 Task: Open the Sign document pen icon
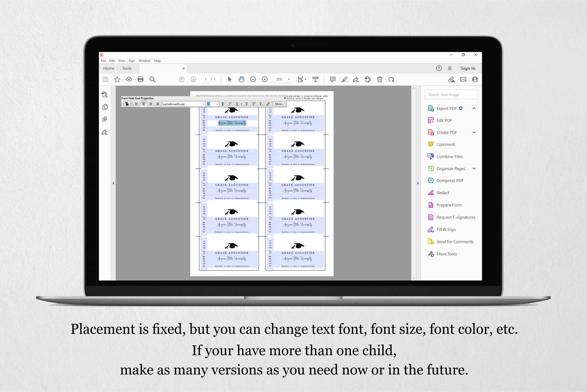point(356,79)
